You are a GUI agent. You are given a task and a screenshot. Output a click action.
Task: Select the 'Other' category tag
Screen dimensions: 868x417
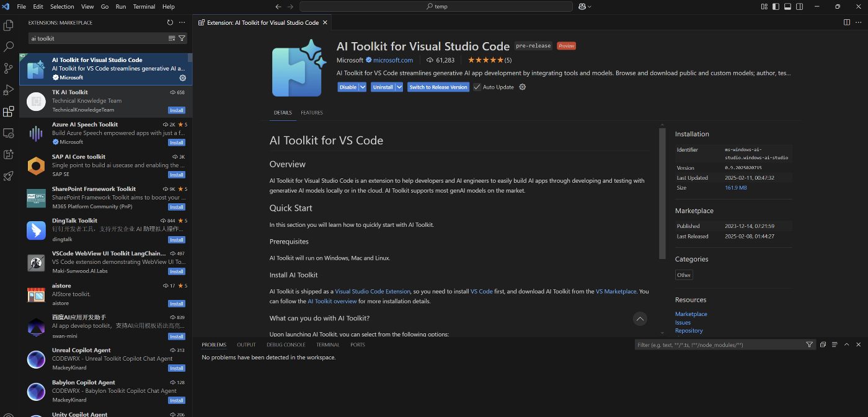pos(684,275)
